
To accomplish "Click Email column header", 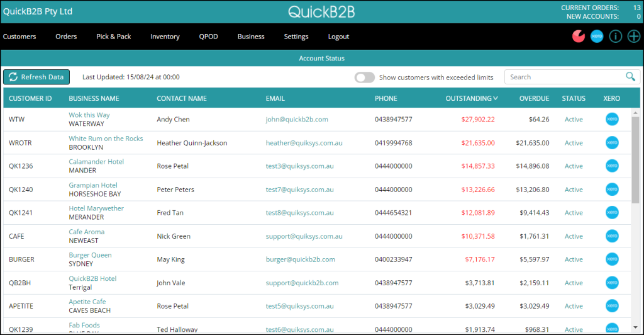I will pyautogui.click(x=275, y=98).
